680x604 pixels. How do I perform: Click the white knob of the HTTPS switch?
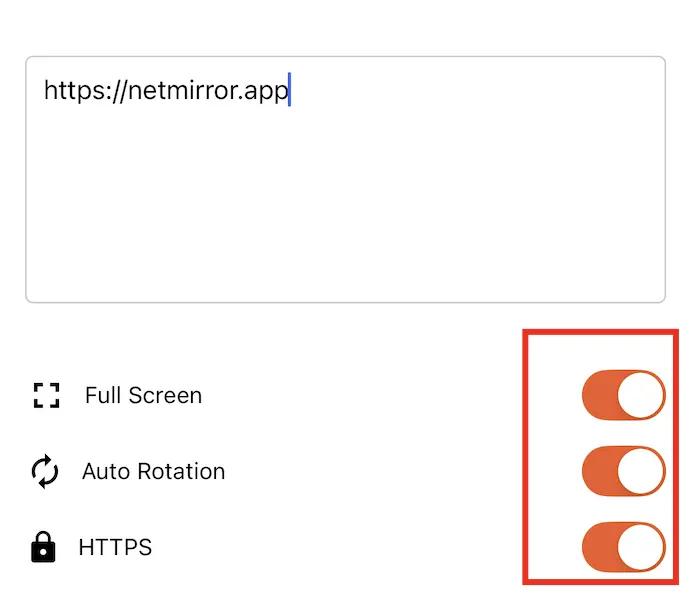pyautogui.click(x=641, y=547)
